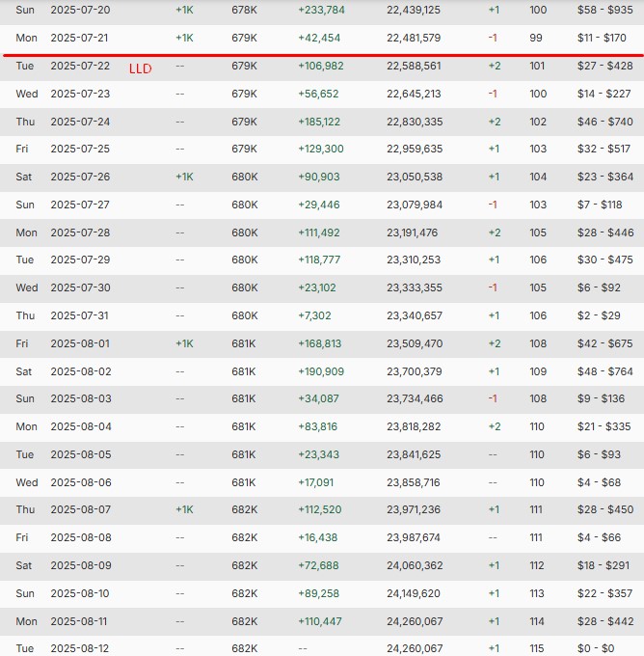Click the +23,102 views value
644x656 pixels.
click(x=316, y=287)
